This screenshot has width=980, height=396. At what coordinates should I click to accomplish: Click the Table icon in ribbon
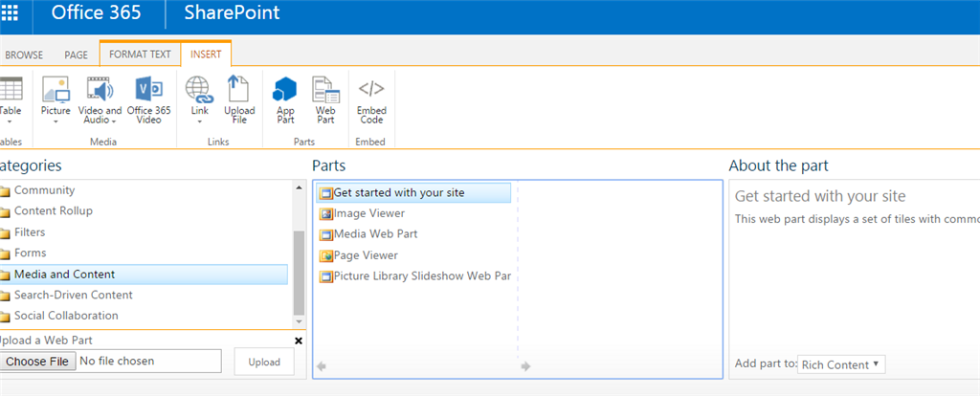pyautogui.click(x=11, y=89)
